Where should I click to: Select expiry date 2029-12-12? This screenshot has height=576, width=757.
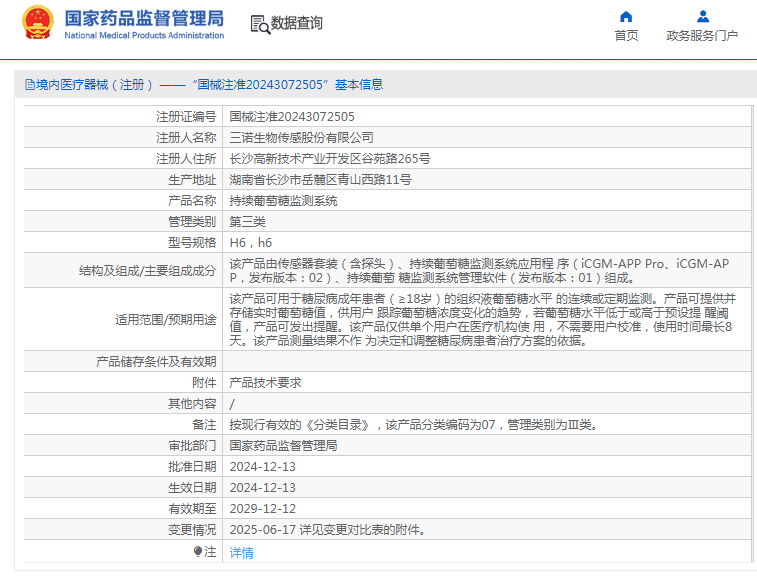coord(263,509)
